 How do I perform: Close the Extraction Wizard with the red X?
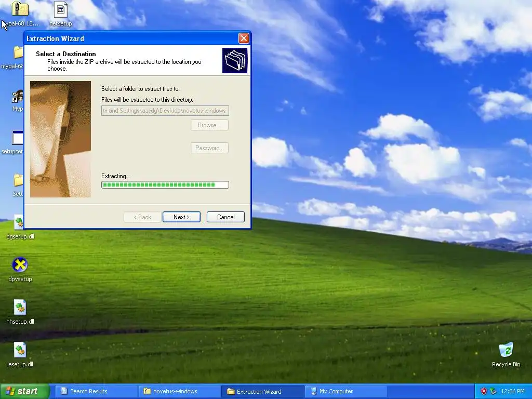[x=244, y=38]
